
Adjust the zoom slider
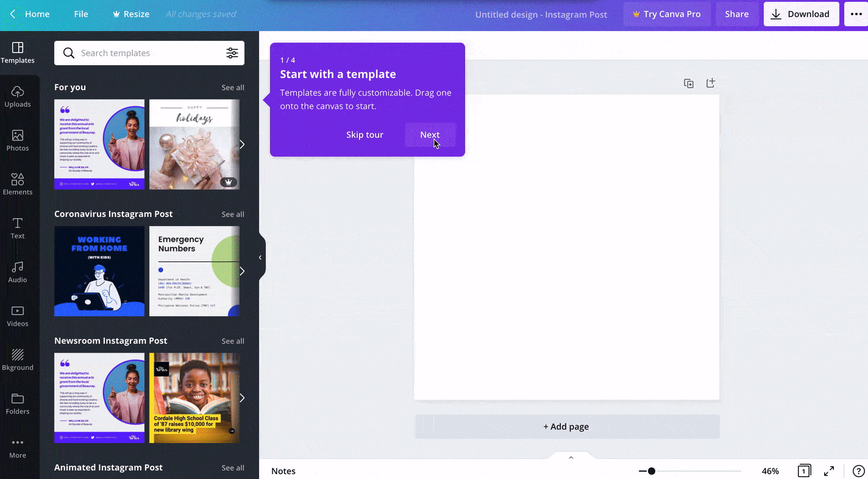click(x=652, y=470)
